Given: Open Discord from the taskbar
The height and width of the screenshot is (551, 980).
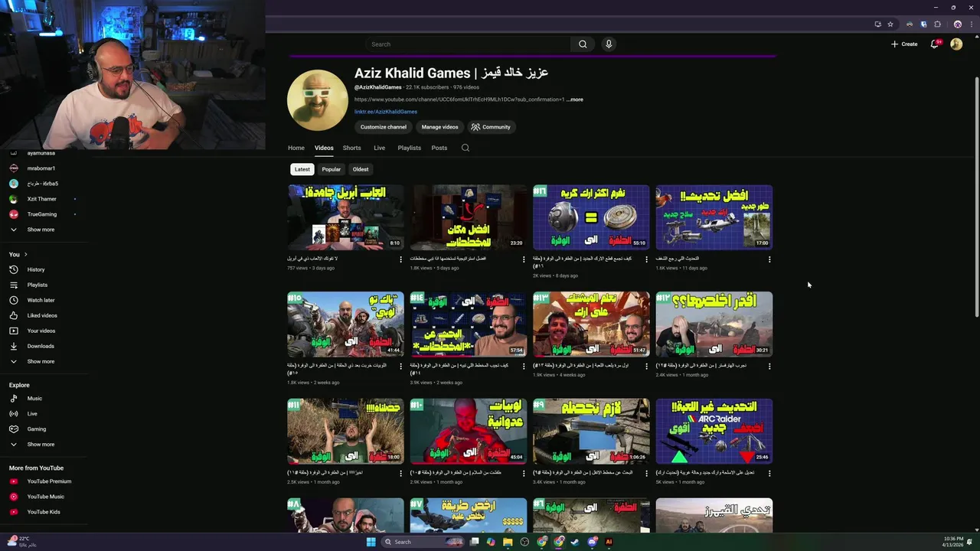Looking at the screenshot, I should pos(592,542).
